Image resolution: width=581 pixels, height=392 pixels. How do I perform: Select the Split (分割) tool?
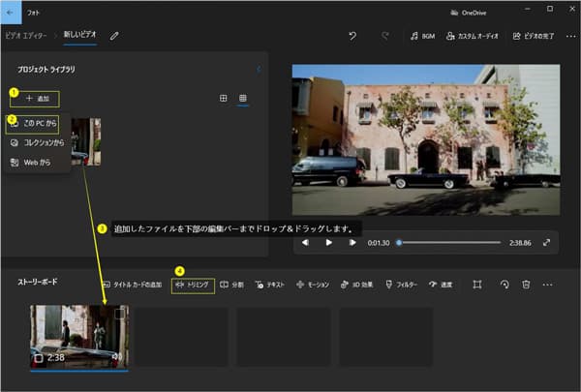point(231,285)
